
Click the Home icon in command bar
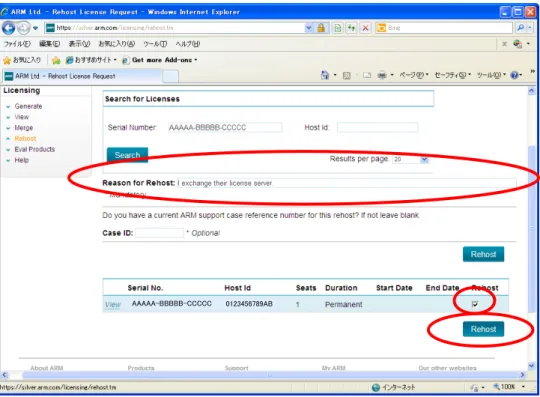pyautogui.click(x=325, y=75)
